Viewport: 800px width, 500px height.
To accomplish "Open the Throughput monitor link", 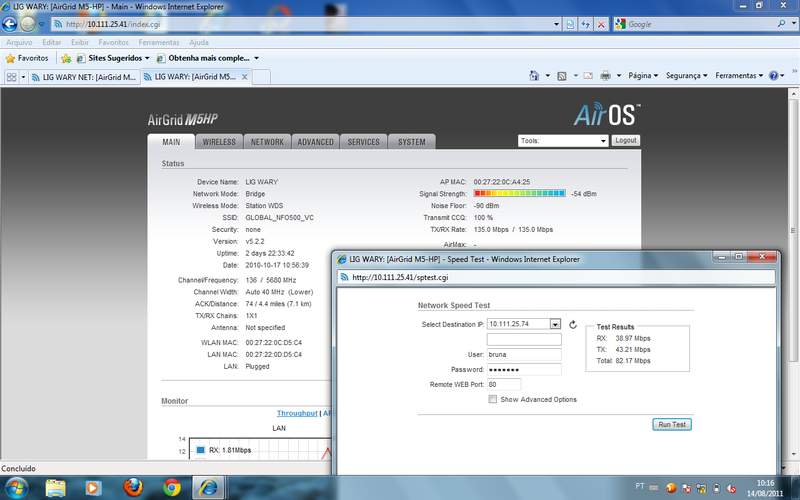I will click(x=297, y=413).
